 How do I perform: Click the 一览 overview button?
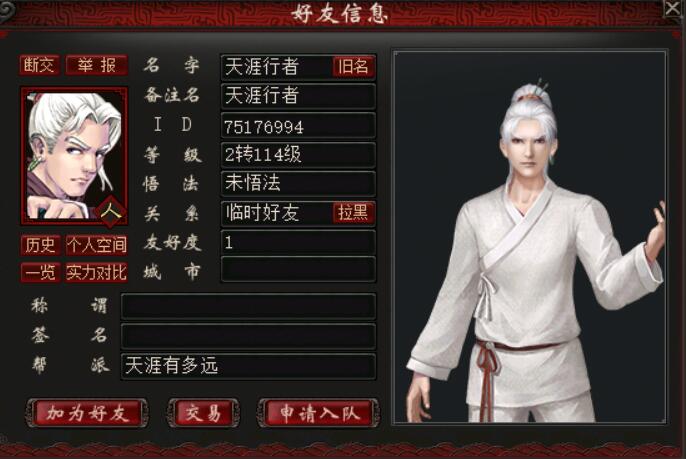point(40,272)
